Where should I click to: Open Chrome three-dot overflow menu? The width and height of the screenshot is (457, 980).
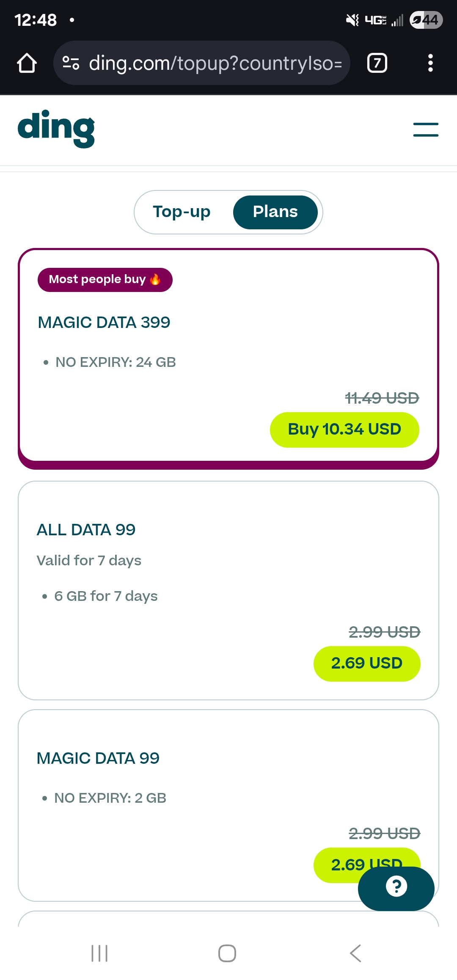pos(430,63)
